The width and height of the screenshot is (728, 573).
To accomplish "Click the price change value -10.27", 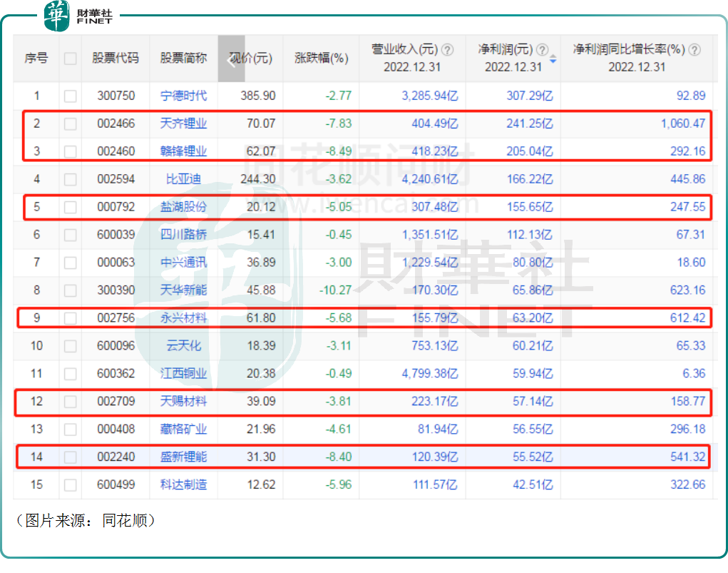I will 335,290.
